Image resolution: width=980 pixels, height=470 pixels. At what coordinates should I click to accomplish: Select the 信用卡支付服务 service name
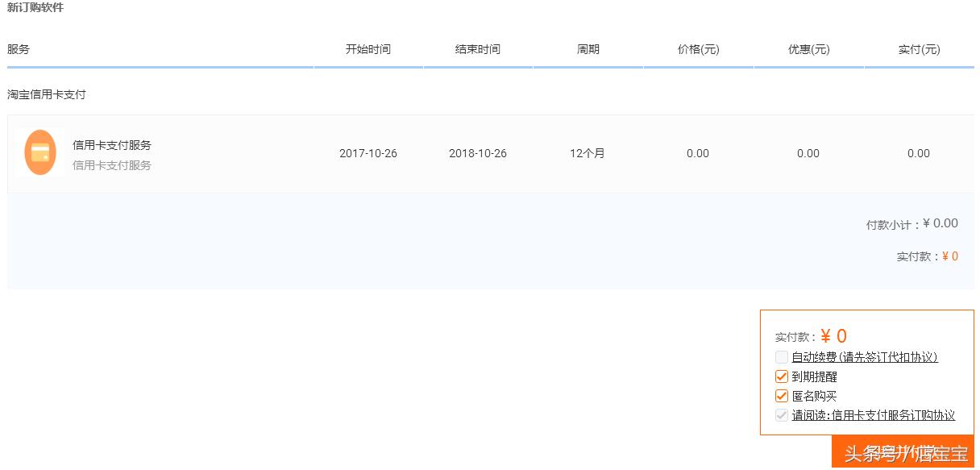115,145
